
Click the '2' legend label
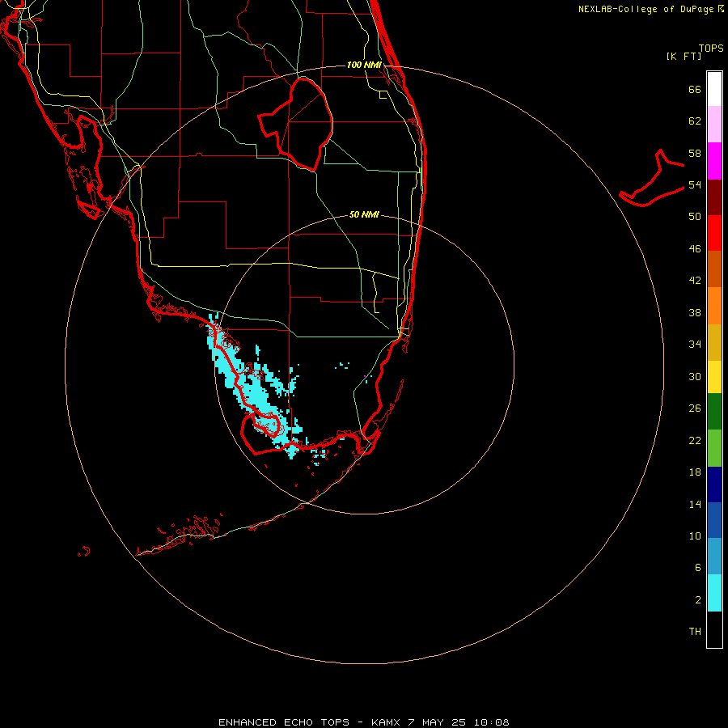(697, 600)
